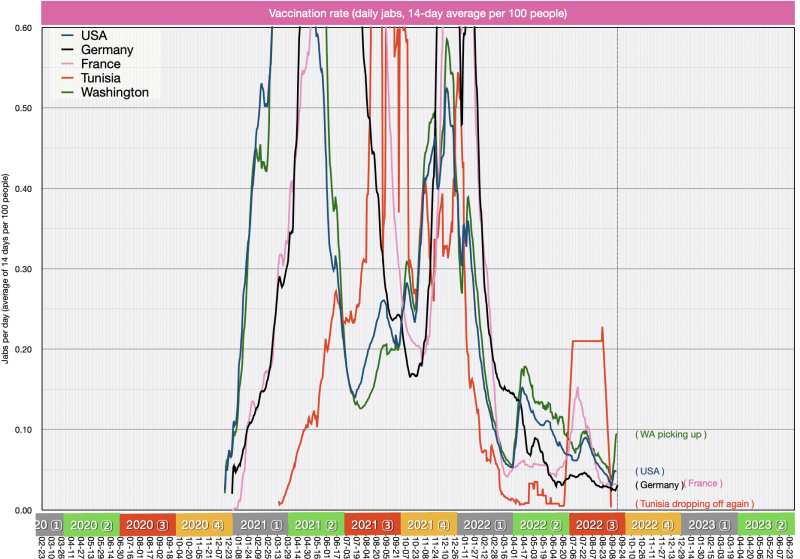
Task: Jump to the 2021 ① quarter block
Action: click(260, 524)
